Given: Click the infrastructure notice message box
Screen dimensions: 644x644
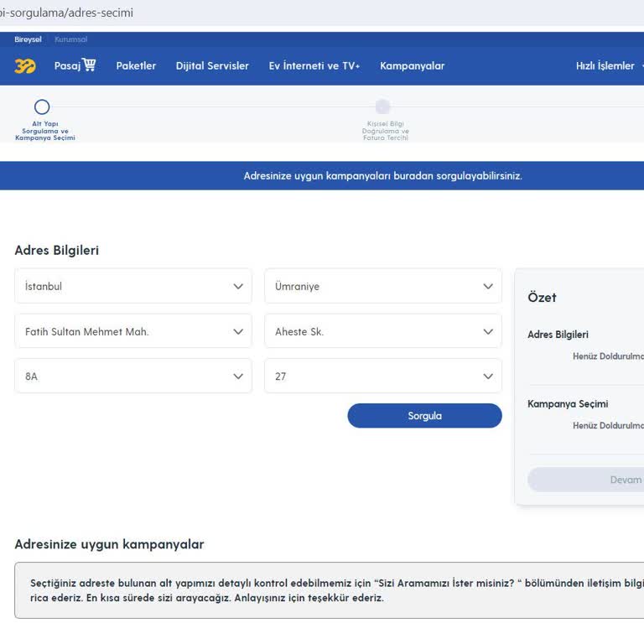Looking at the screenshot, I should tap(330, 590).
